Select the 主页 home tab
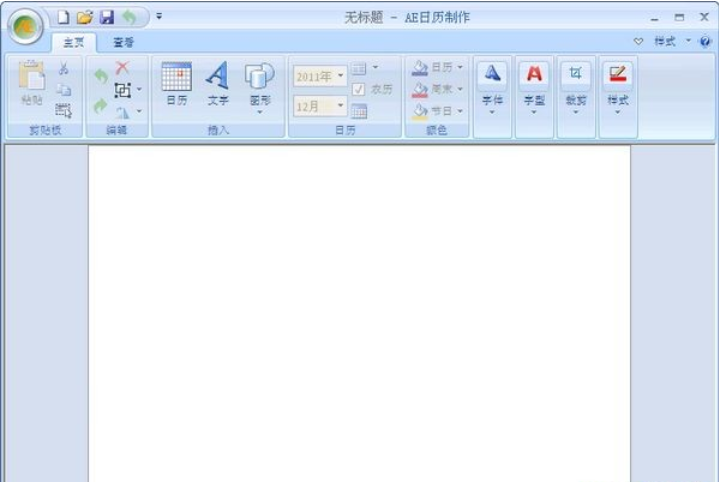Viewport: 719px width, 482px height. click(73, 42)
